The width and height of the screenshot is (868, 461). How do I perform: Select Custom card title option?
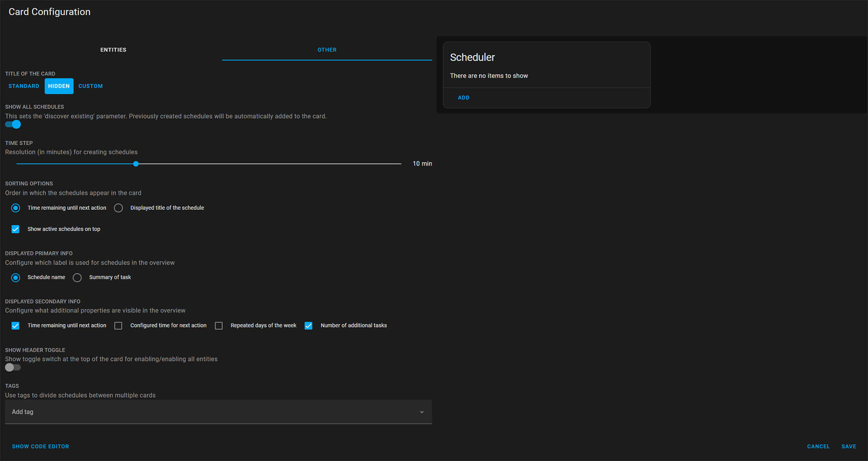pyautogui.click(x=90, y=86)
